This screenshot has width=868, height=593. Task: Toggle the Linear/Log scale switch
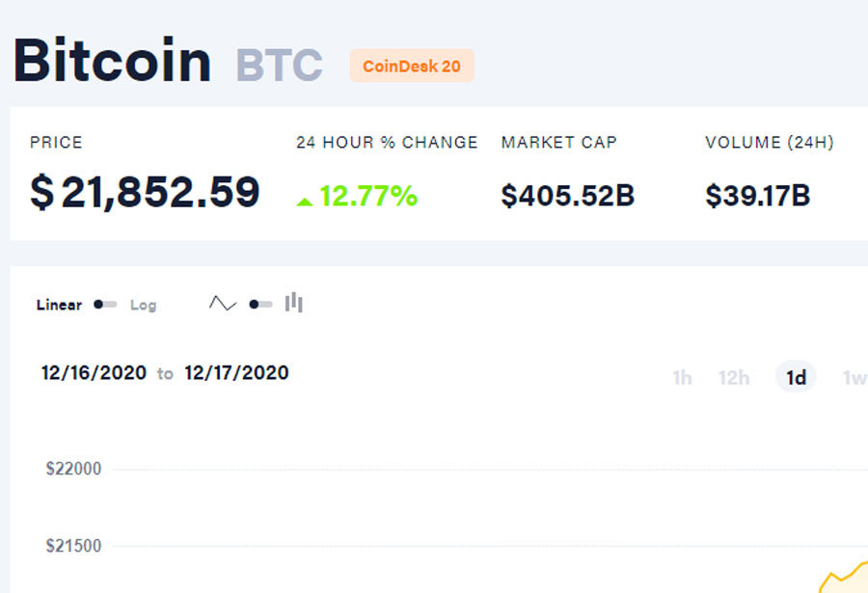pyautogui.click(x=105, y=305)
